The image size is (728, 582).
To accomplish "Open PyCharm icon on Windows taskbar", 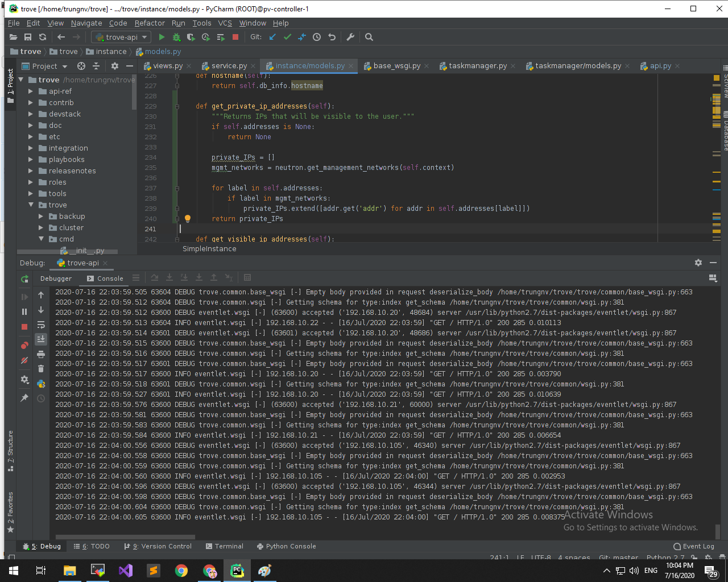I will point(237,571).
